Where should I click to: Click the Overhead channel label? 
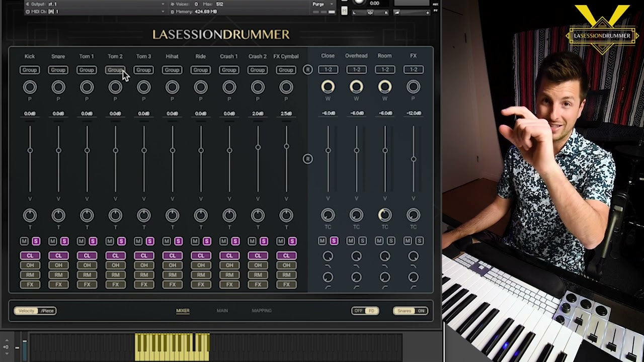pos(356,56)
